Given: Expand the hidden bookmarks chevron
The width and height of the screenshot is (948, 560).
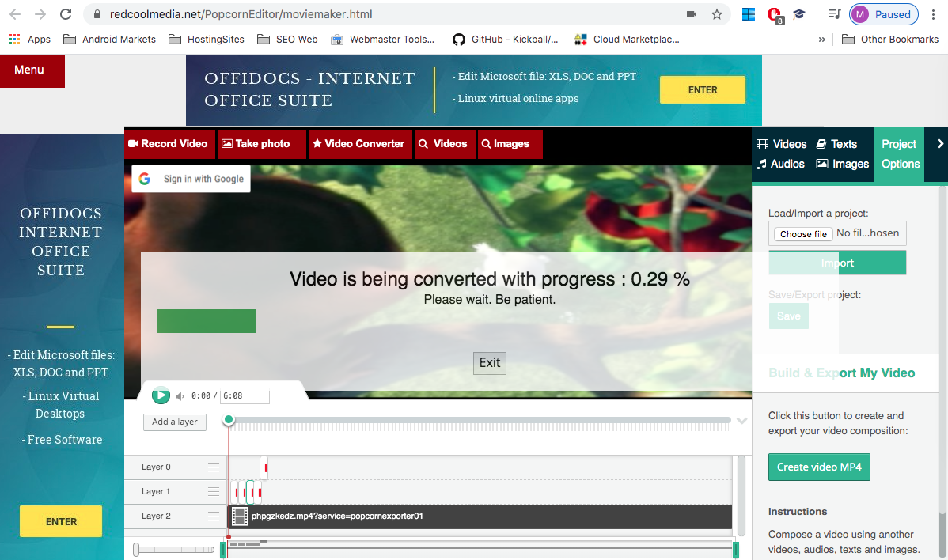Looking at the screenshot, I should coord(821,40).
